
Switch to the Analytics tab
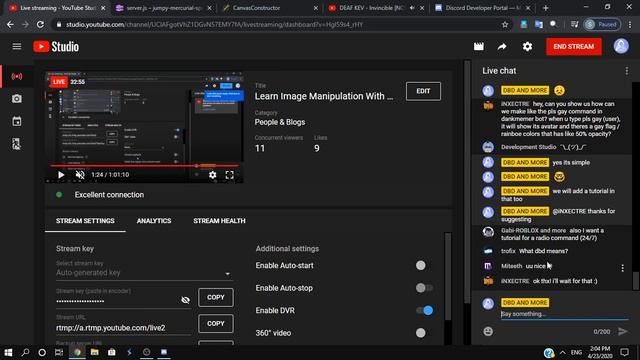[x=154, y=221]
